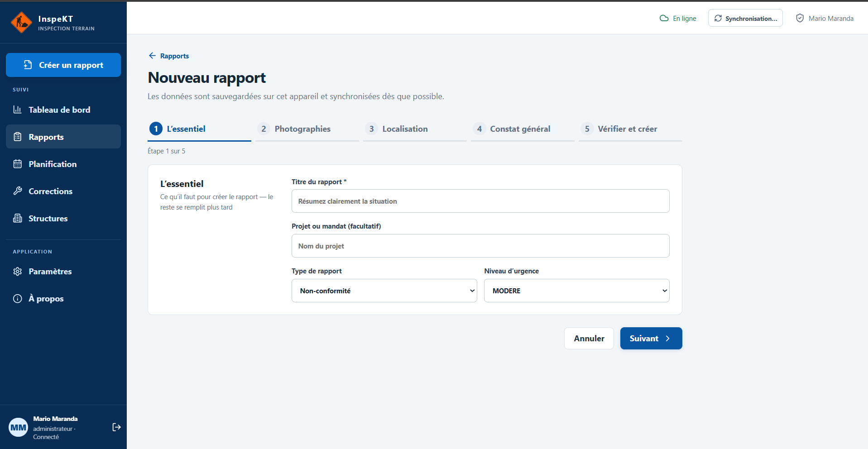Image resolution: width=868 pixels, height=449 pixels.
Task: Click the Suivant button
Action: tap(651, 339)
